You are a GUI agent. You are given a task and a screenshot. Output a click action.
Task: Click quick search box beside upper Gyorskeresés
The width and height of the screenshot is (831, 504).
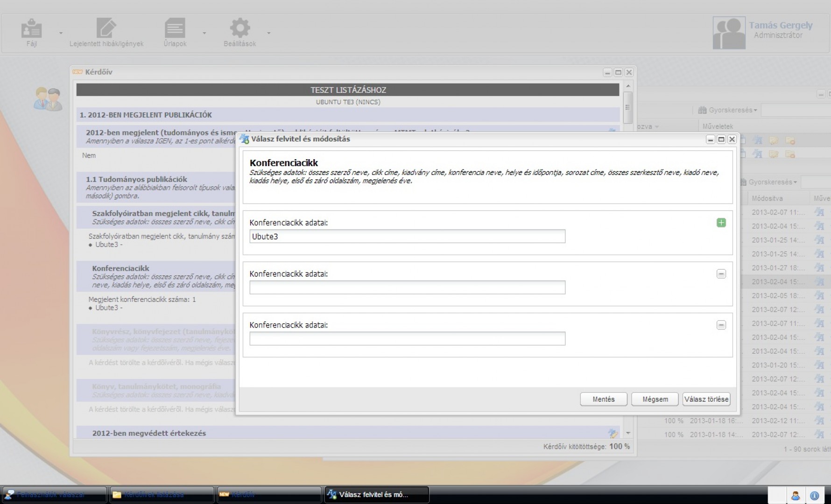(x=796, y=110)
